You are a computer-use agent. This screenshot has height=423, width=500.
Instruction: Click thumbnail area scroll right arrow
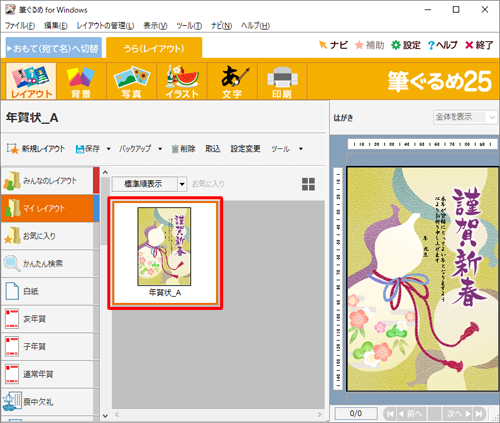[319, 414]
